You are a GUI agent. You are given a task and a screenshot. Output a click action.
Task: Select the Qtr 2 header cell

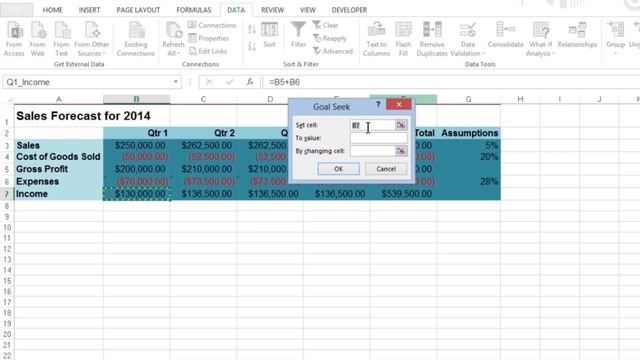203,133
